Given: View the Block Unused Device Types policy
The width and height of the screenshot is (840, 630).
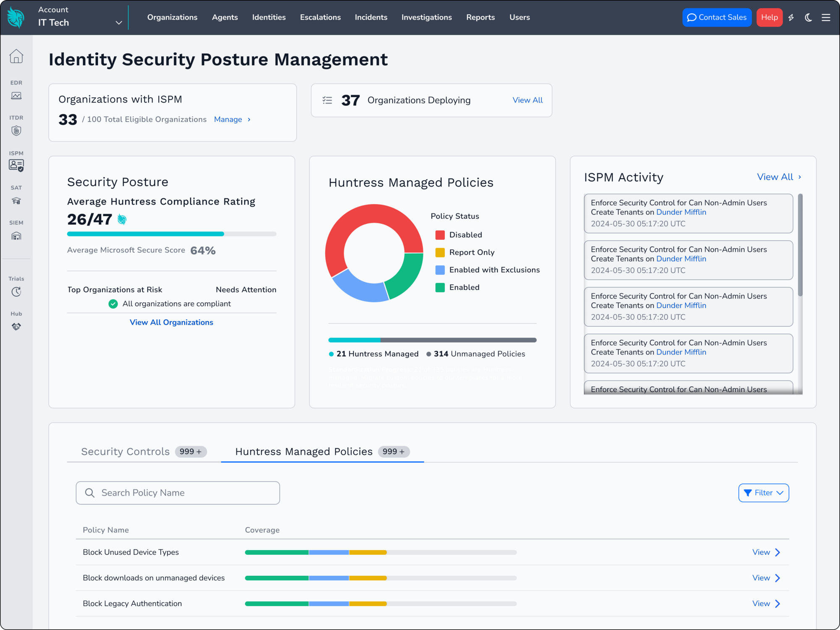Looking at the screenshot, I should point(761,552).
